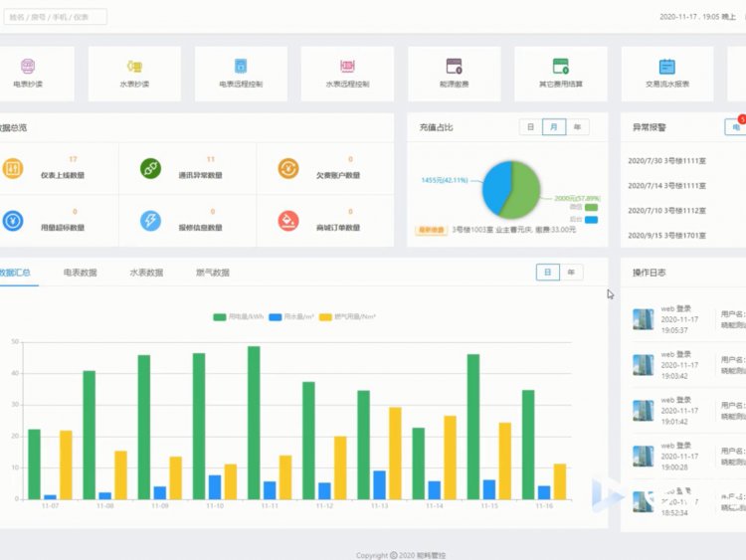Click the 电表远程控制 icon

pyautogui.click(x=241, y=67)
